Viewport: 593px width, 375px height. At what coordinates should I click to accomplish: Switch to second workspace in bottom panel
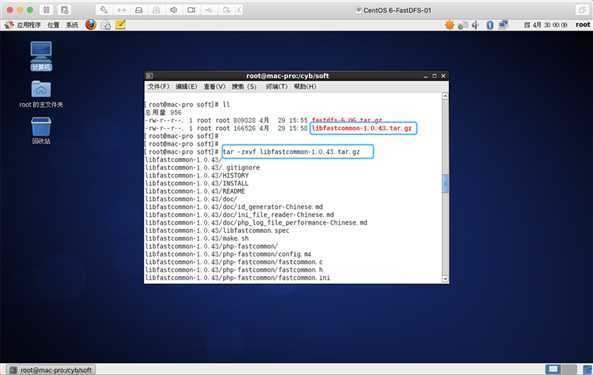click(568, 369)
